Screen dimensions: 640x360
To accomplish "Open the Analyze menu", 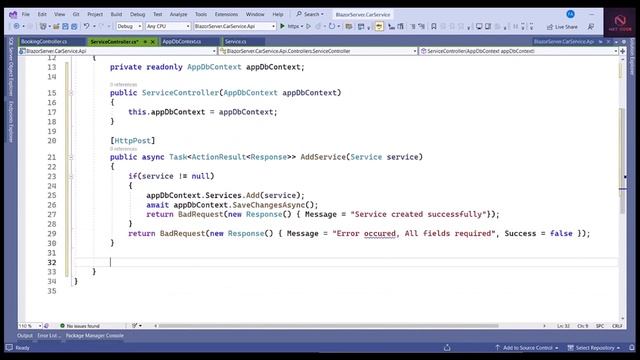I will tap(178, 14).
